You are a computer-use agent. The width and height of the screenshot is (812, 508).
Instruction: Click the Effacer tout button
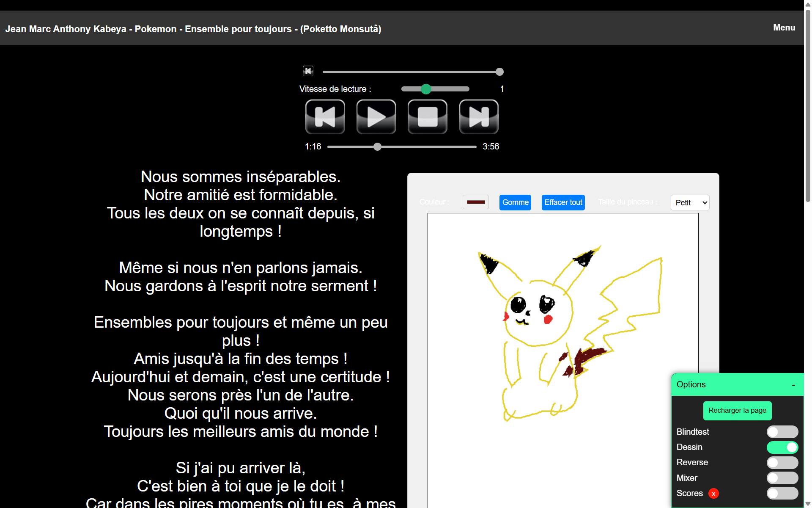coord(563,202)
